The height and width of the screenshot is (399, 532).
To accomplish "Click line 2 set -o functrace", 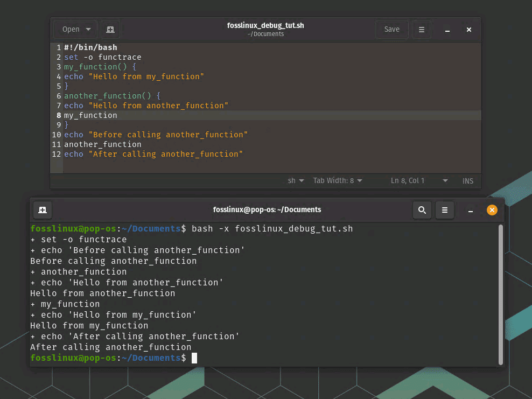I will pyautogui.click(x=102, y=57).
